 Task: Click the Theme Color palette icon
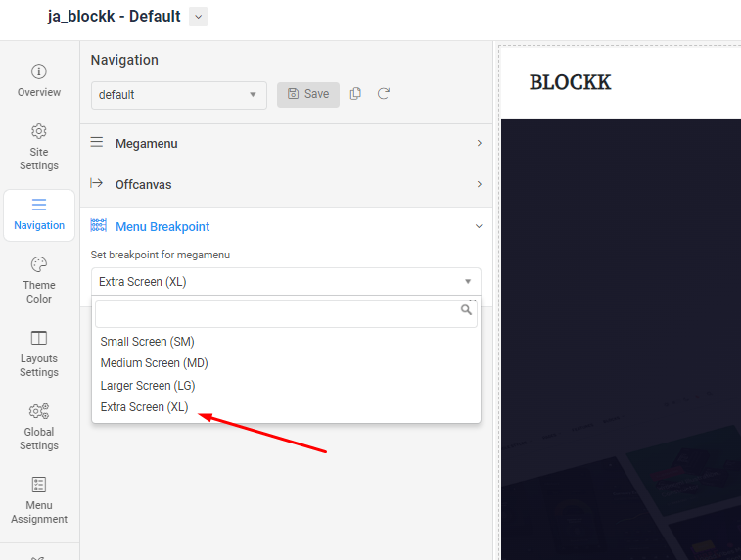[39, 264]
